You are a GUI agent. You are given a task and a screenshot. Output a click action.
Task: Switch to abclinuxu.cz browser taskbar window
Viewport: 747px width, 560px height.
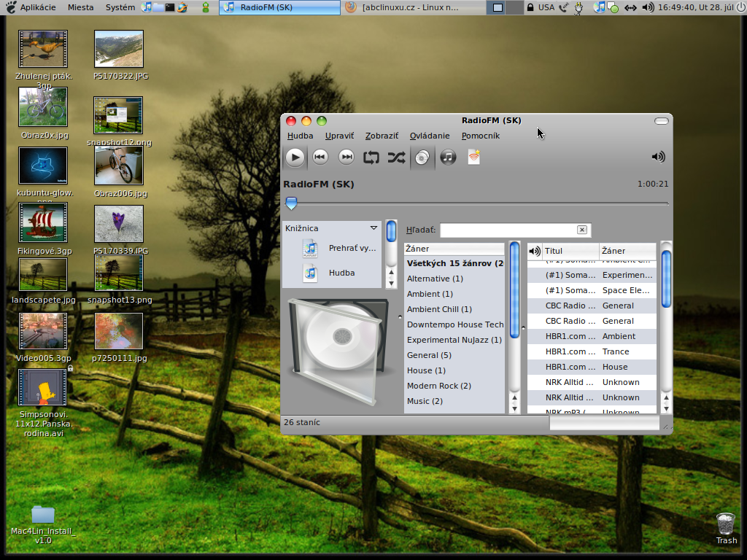[403, 7]
